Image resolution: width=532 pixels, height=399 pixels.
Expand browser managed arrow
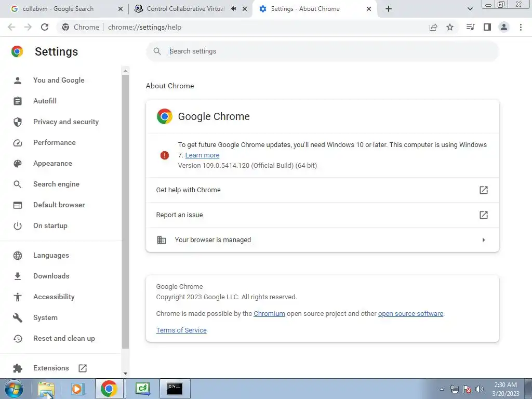pyautogui.click(x=484, y=240)
